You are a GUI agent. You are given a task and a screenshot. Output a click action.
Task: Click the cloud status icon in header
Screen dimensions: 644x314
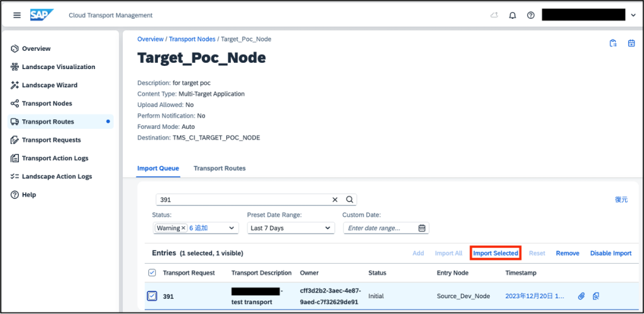[494, 16]
